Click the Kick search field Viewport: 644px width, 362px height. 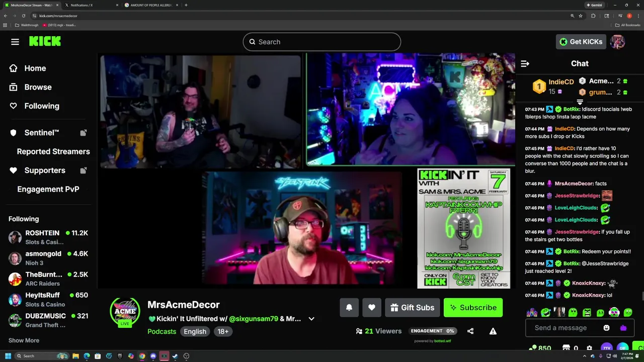pos(322,42)
